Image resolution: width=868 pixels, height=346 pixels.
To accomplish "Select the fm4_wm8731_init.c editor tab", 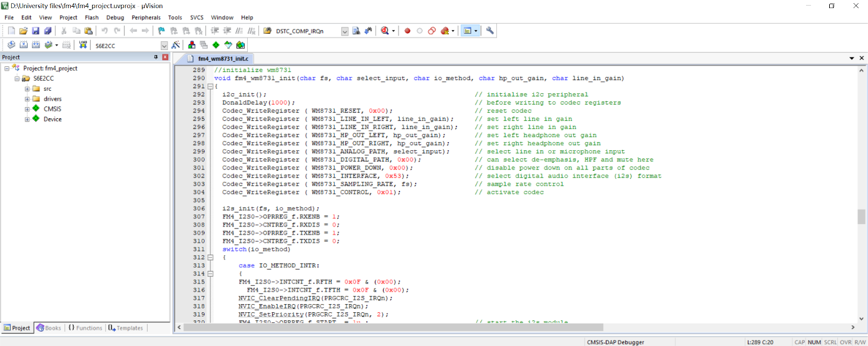I will point(223,58).
